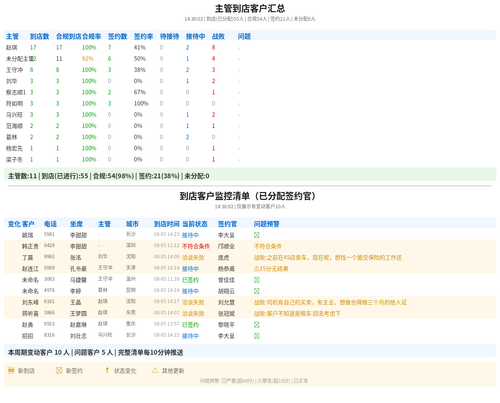
Task: Select the 合规到店 column header
Action: coord(69,36)
